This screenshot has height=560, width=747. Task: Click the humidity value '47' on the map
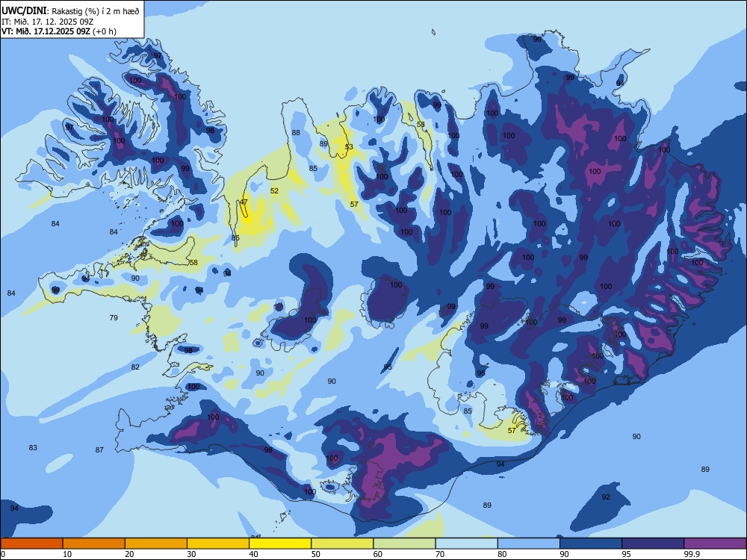coord(244,202)
